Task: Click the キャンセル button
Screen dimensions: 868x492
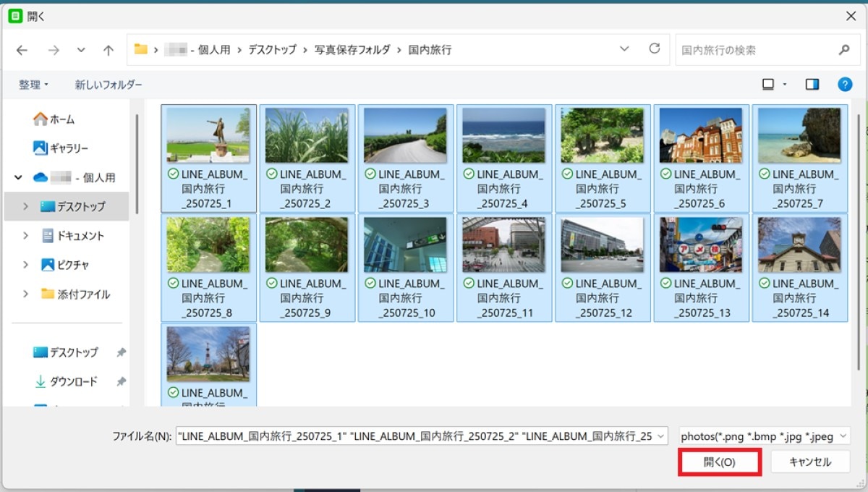Action: [x=809, y=462]
